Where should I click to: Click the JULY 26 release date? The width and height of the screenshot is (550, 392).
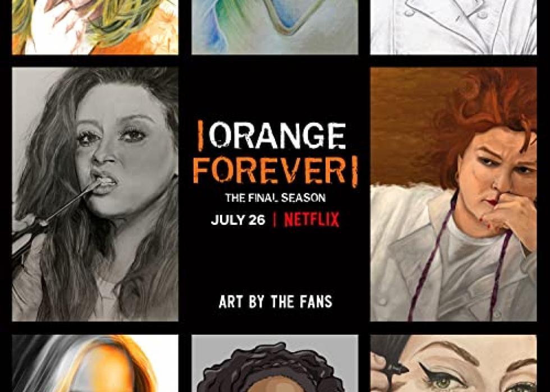pyautogui.click(x=238, y=220)
